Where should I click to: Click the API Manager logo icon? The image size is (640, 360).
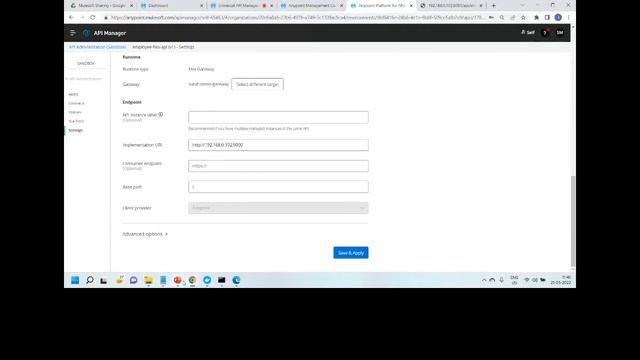click(86, 33)
